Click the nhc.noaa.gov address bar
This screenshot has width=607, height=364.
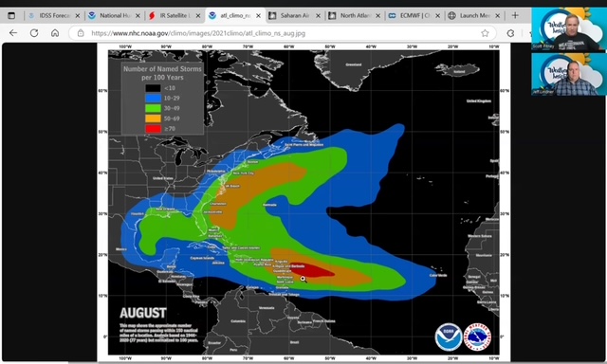(x=283, y=33)
